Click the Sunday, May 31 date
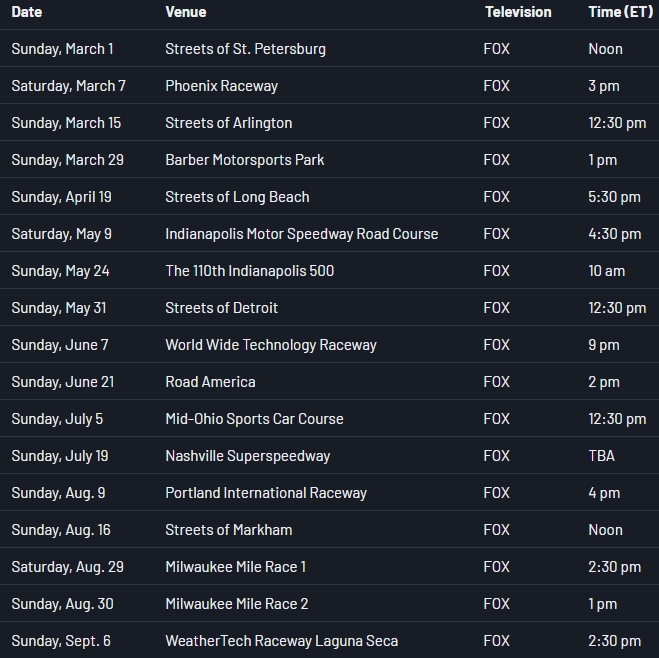Viewport: 659px width, 658px height. 58,308
